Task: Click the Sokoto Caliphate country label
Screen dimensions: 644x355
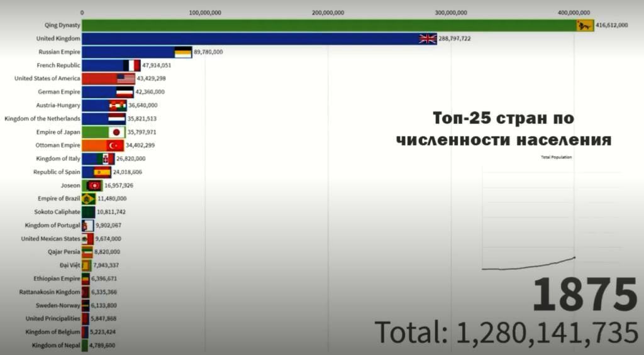Action: point(58,212)
